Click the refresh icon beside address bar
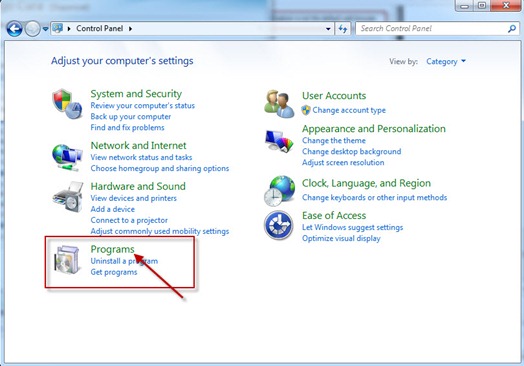The height and width of the screenshot is (366, 524). [x=343, y=29]
